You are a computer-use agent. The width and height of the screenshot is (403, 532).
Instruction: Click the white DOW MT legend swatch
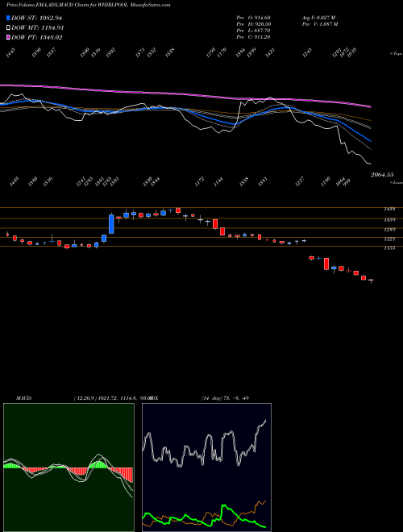coord(8,28)
